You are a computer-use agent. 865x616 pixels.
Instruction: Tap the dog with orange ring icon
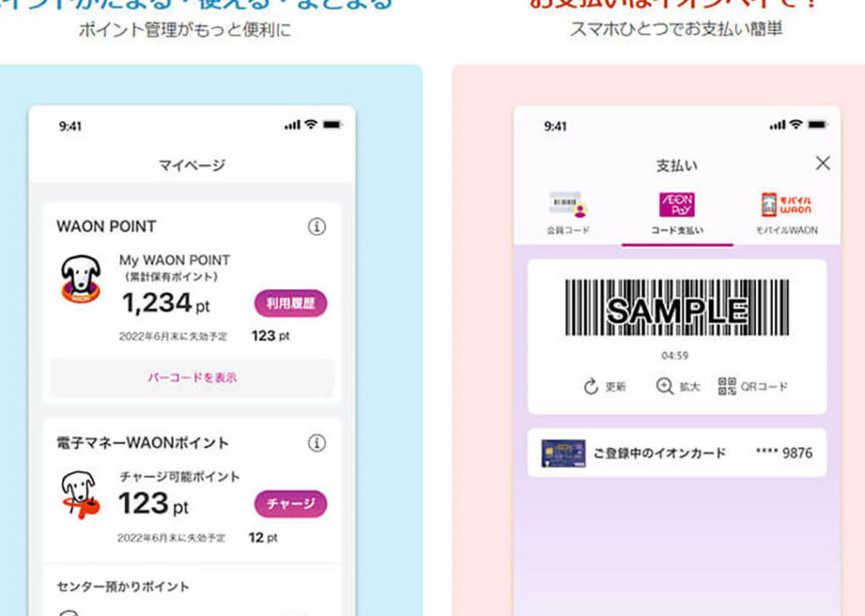[80, 494]
